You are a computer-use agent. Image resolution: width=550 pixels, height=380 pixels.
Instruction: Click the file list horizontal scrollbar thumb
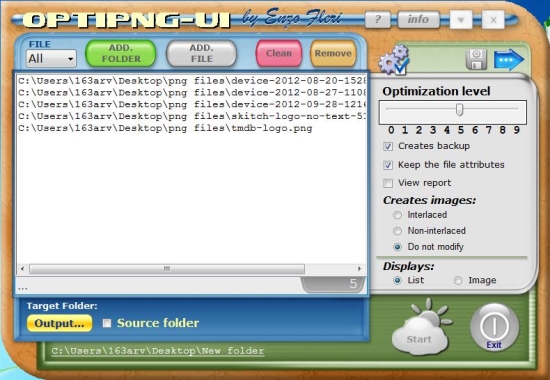point(167,269)
